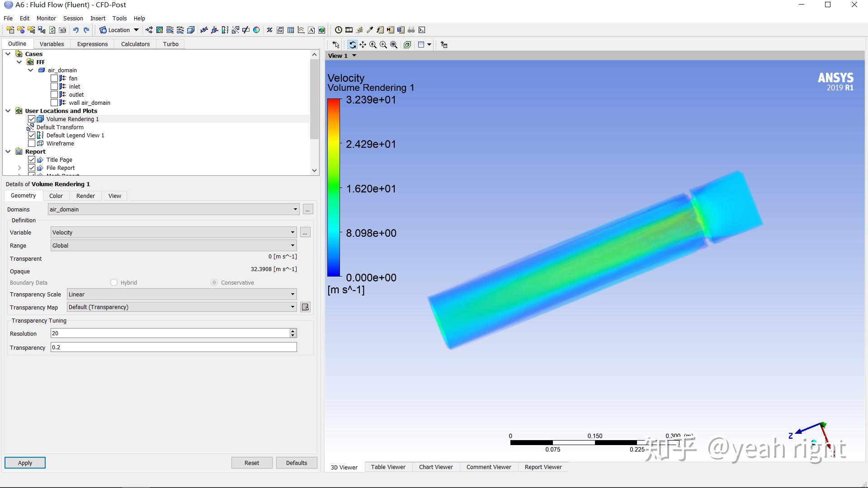Click the camera save picture icon

[62, 30]
